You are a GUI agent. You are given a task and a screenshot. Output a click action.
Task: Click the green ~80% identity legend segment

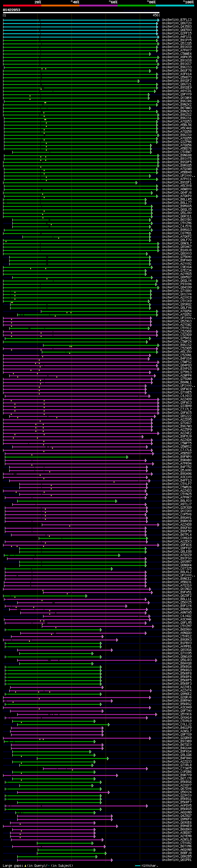137,6
